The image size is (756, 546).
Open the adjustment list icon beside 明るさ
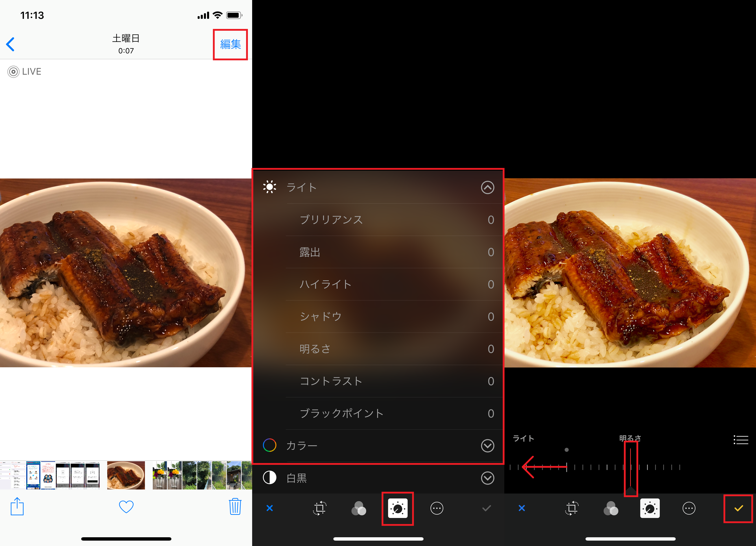click(x=741, y=440)
